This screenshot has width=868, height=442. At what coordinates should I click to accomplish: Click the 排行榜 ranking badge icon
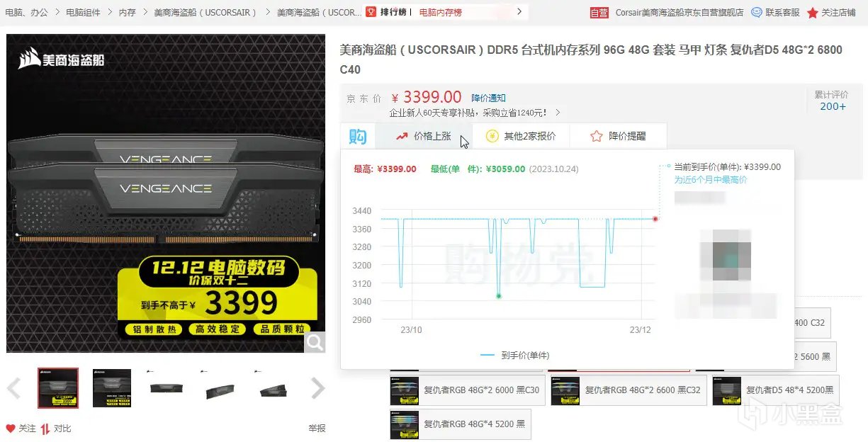(x=371, y=12)
